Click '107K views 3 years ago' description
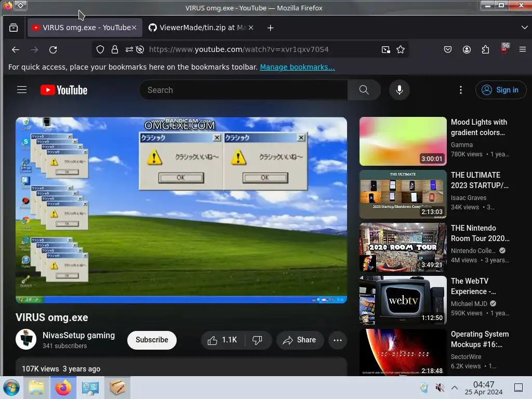This screenshot has width=532, height=399. point(61,369)
